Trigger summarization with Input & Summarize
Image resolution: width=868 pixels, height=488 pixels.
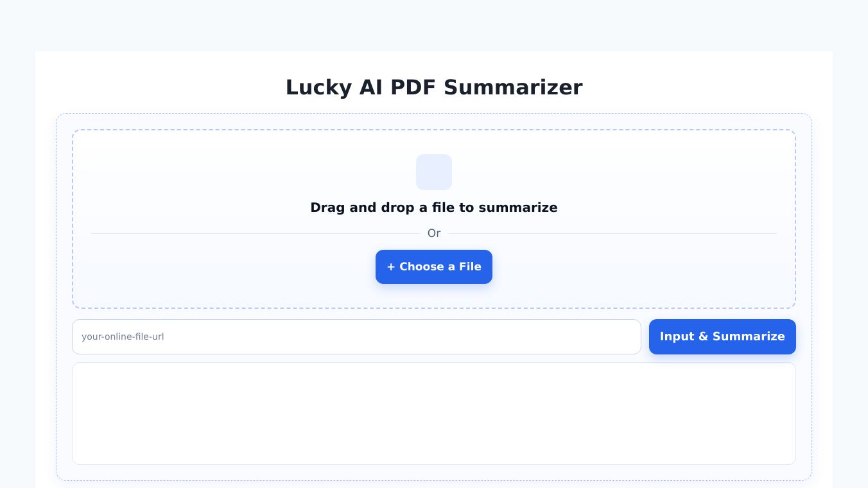coord(722,336)
